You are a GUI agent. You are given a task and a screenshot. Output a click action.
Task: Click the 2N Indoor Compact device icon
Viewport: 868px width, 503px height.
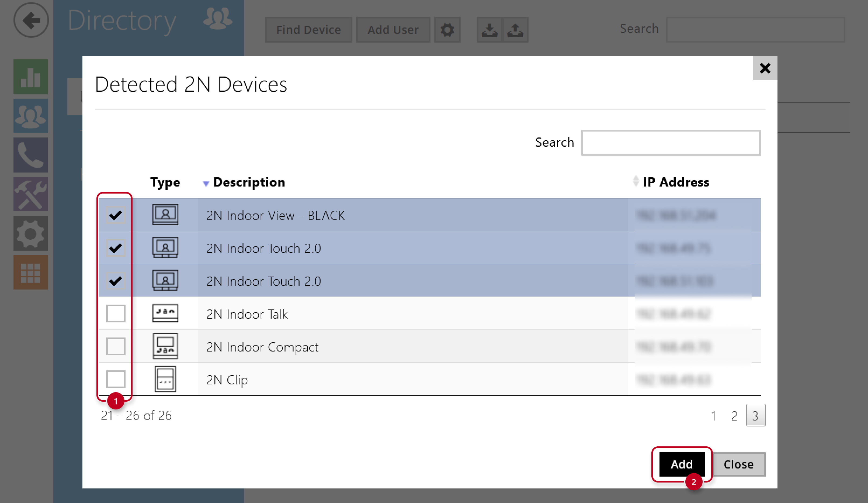[165, 346]
